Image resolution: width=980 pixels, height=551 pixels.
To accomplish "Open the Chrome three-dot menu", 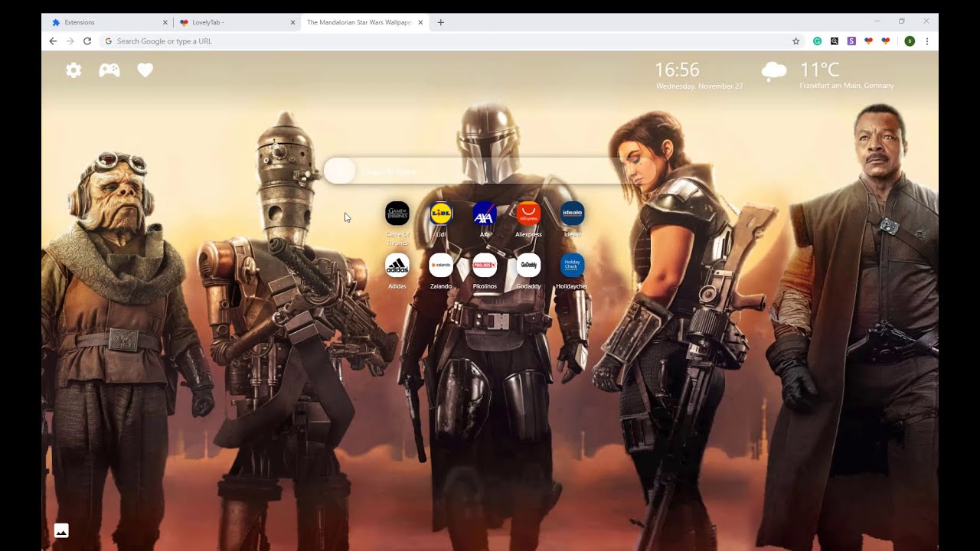I will click(x=927, y=41).
